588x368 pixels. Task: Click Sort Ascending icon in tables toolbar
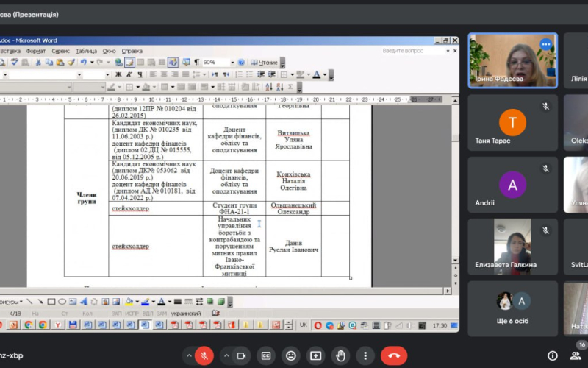click(x=269, y=87)
